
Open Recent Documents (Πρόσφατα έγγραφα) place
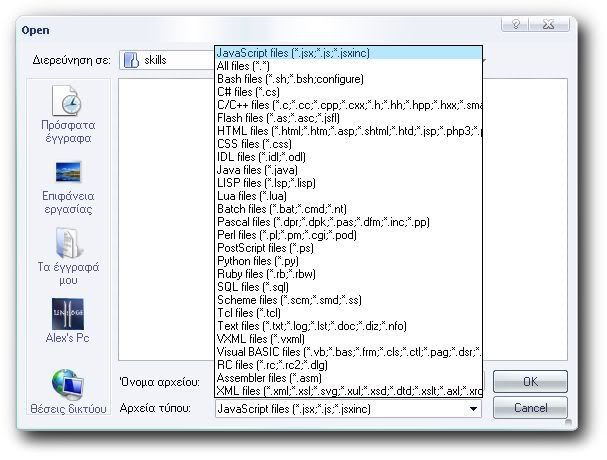click(x=68, y=115)
